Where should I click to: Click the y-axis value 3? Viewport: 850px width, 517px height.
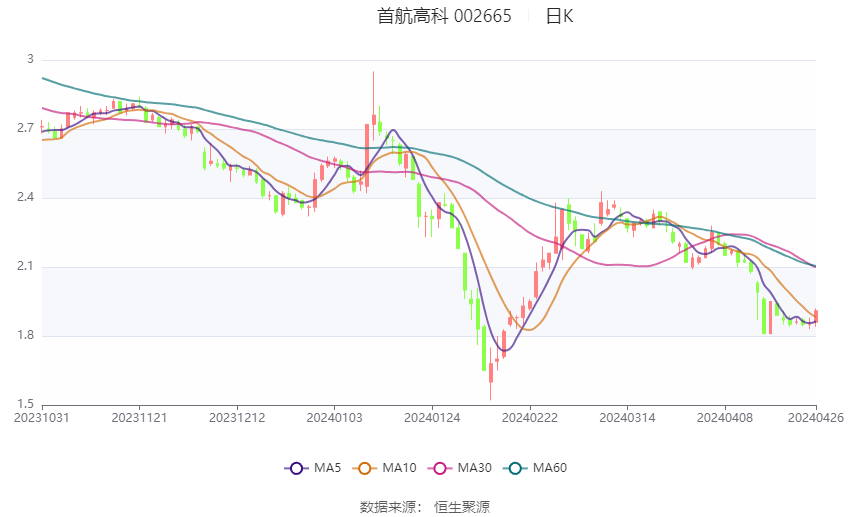click(30, 59)
